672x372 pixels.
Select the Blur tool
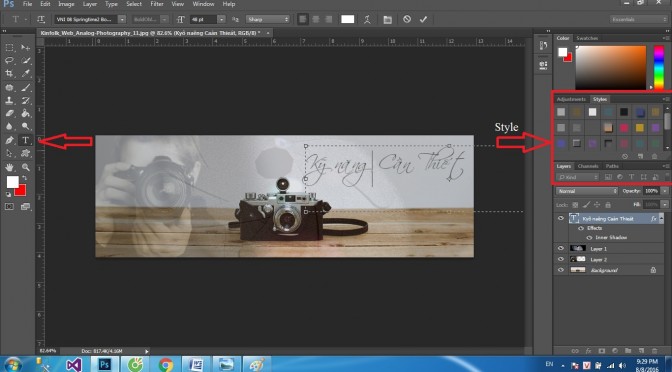[x=9, y=126]
